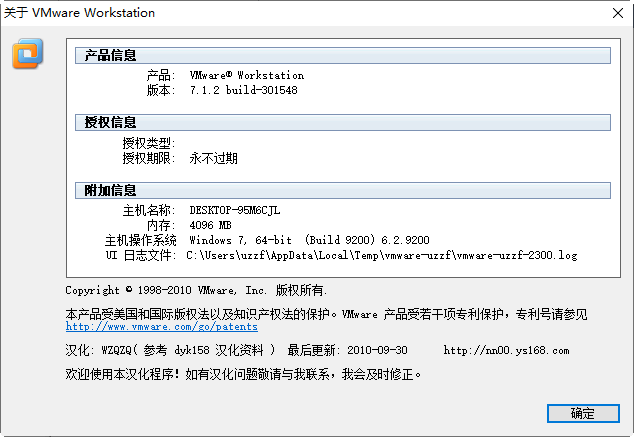This screenshot has width=634, height=437.
Task: Click host name DESKTOP-95M6CJL
Action: 235,210
